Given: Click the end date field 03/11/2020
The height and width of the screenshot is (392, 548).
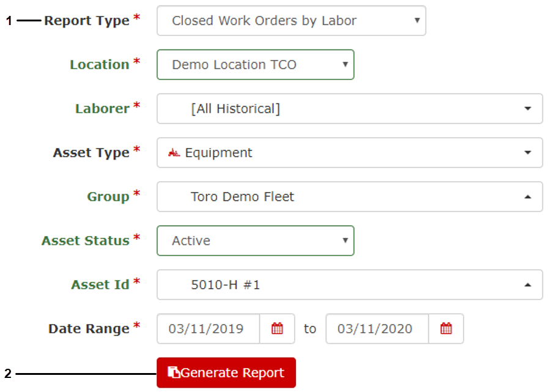Looking at the screenshot, I should [x=377, y=329].
